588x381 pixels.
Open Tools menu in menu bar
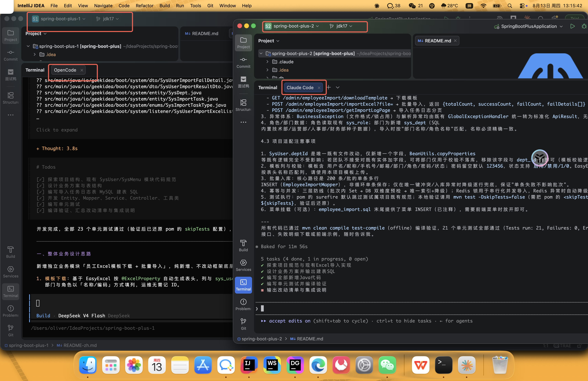pyautogui.click(x=195, y=6)
